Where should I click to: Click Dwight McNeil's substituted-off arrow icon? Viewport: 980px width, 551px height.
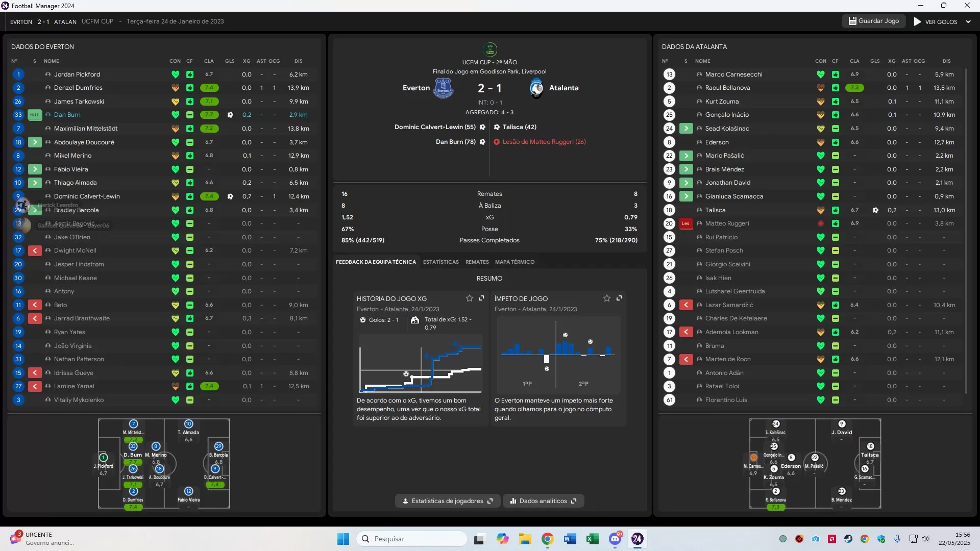click(35, 251)
